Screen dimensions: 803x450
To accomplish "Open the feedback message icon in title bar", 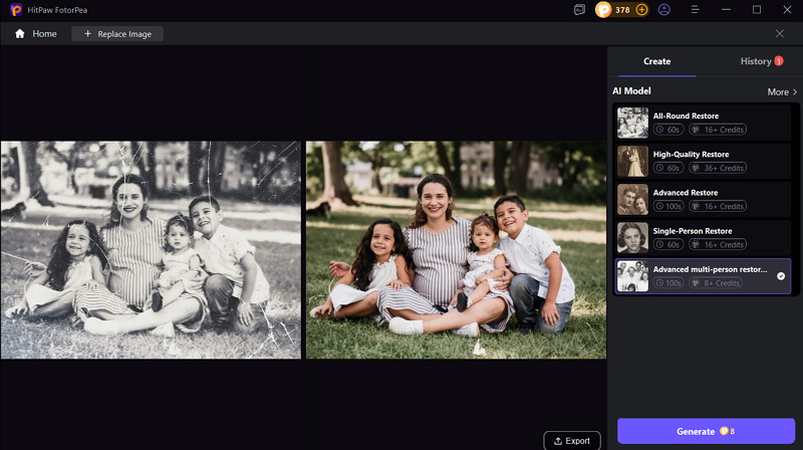I will [579, 10].
